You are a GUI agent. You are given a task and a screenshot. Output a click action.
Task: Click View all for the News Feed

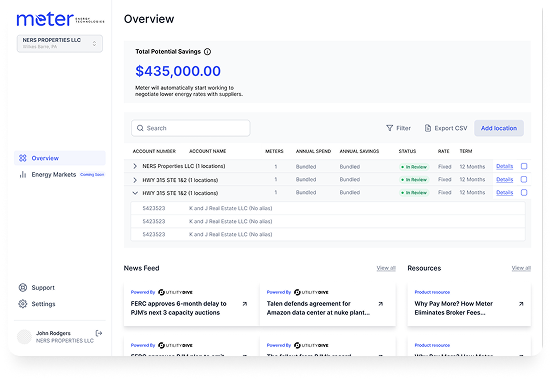[x=386, y=268]
